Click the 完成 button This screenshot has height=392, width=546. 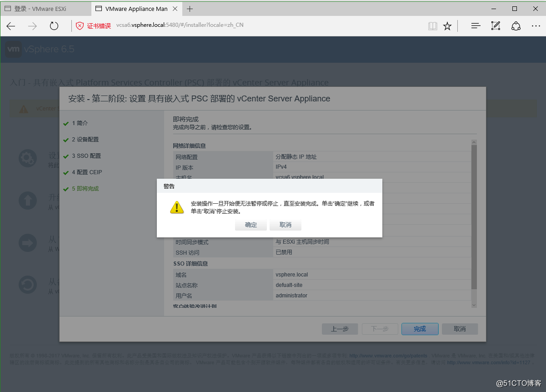click(x=420, y=329)
